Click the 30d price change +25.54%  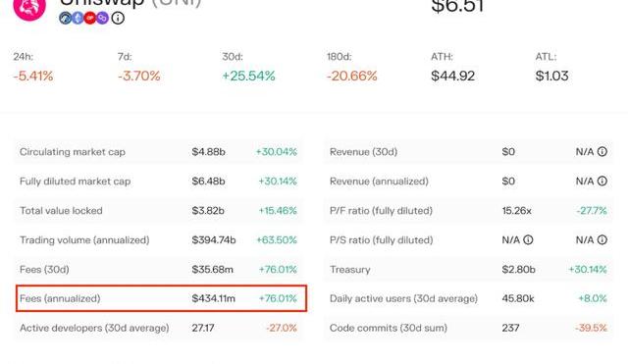coord(248,76)
